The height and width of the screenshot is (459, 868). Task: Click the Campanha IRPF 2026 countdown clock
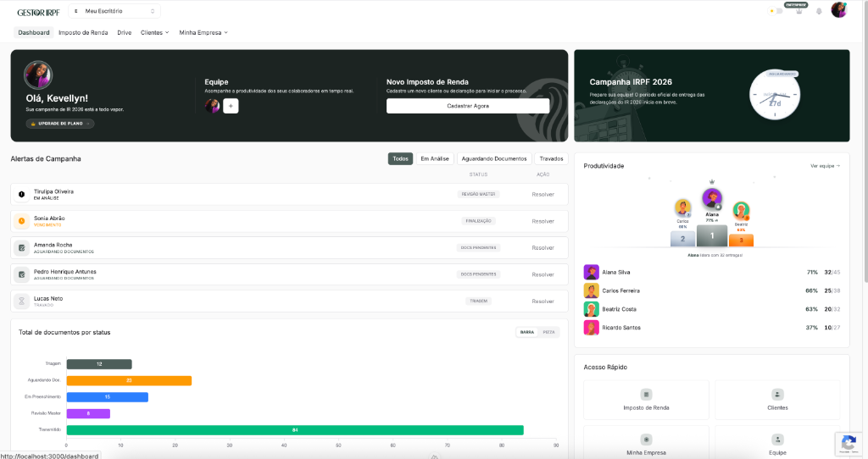click(775, 95)
